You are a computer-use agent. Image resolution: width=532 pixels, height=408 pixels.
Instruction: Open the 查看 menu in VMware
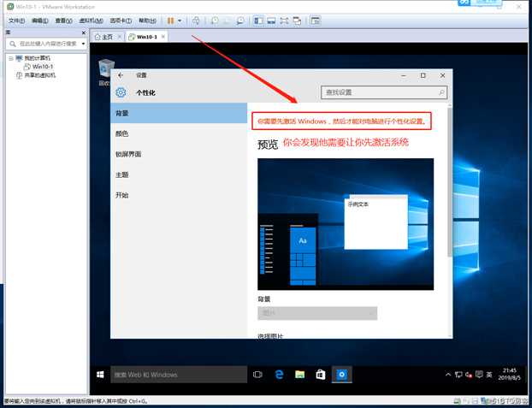(x=63, y=21)
